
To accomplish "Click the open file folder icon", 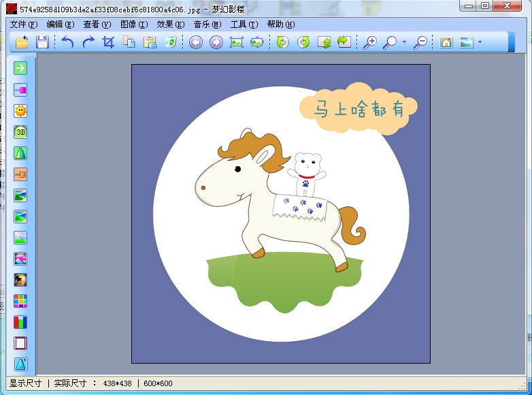I will pos(22,42).
